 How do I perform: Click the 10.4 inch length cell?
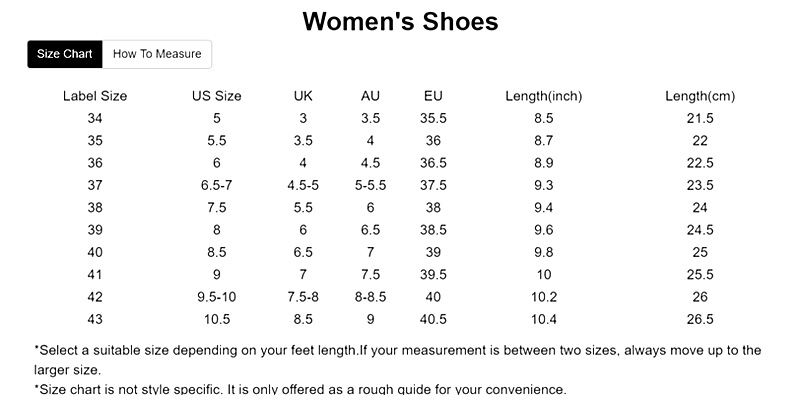pyautogui.click(x=544, y=319)
